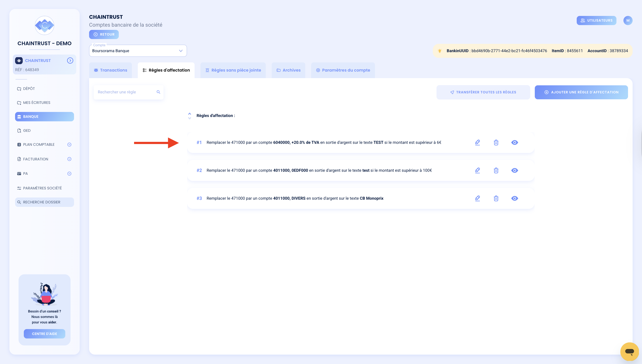Open the Règles sans pièce jointe tab
The height and width of the screenshot is (364, 642).
tap(233, 70)
